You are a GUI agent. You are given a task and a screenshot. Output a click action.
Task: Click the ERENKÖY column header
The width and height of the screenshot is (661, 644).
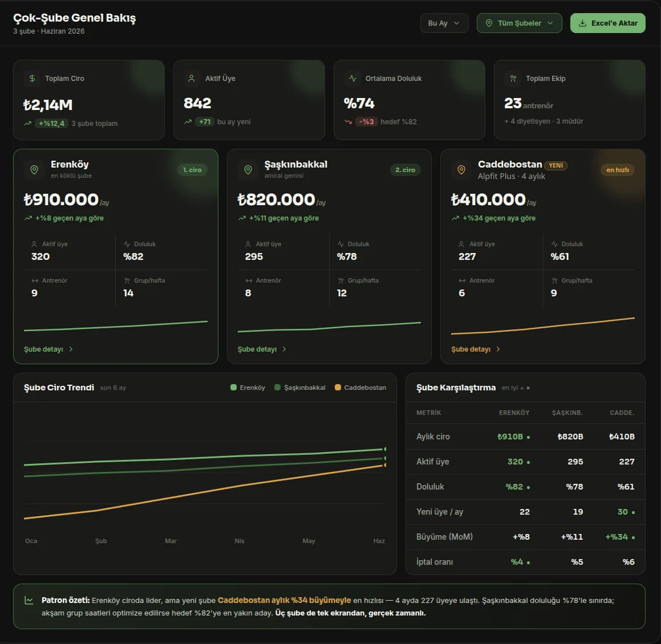tap(514, 413)
